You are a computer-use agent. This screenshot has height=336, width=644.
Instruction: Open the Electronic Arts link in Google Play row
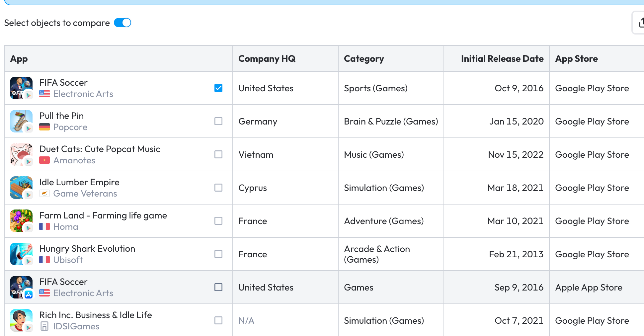coord(83,94)
